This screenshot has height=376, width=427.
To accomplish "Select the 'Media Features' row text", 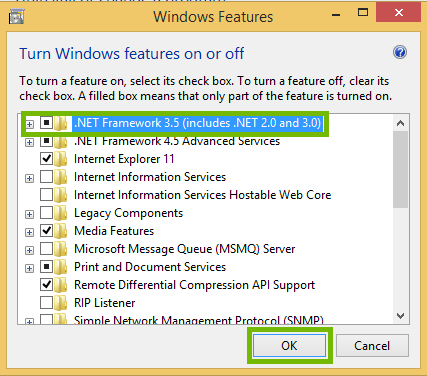I will click(114, 231).
